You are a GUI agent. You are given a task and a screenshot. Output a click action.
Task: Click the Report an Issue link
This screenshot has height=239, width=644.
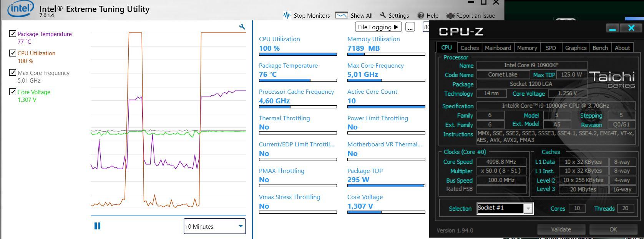(475, 16)
